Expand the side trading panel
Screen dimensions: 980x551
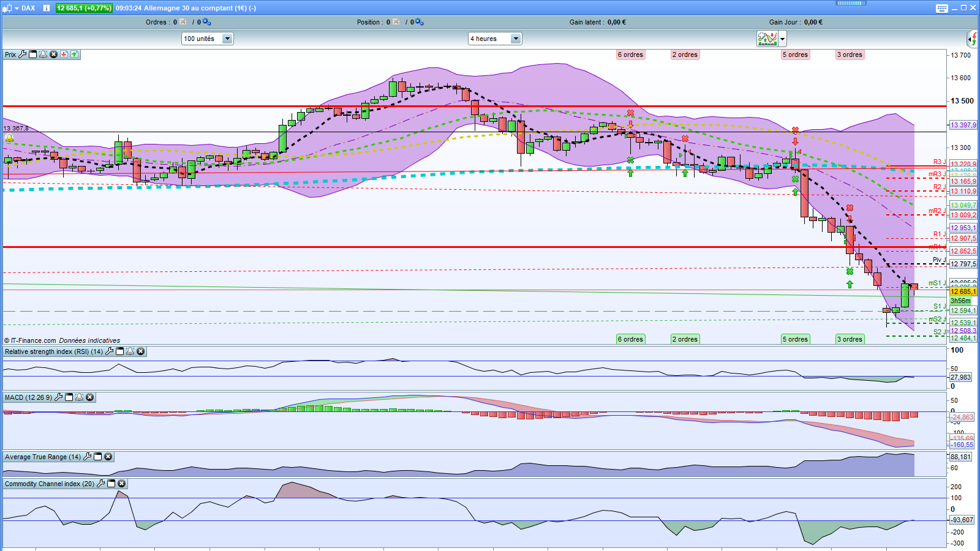pyautogui.click(x=973, y=39)
